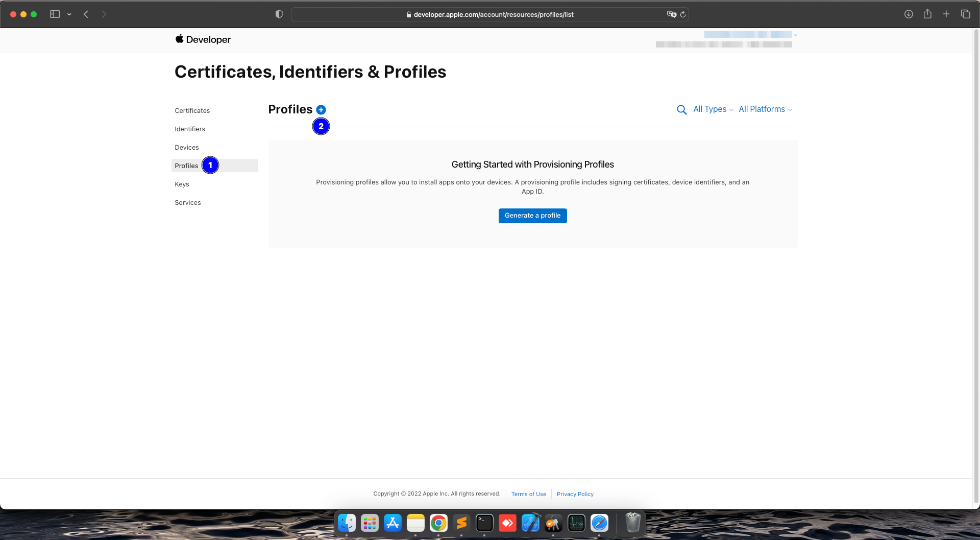Expand the All Platforms filter dropdown
Screen dimensions: 980x540
[x=766, y=109]
